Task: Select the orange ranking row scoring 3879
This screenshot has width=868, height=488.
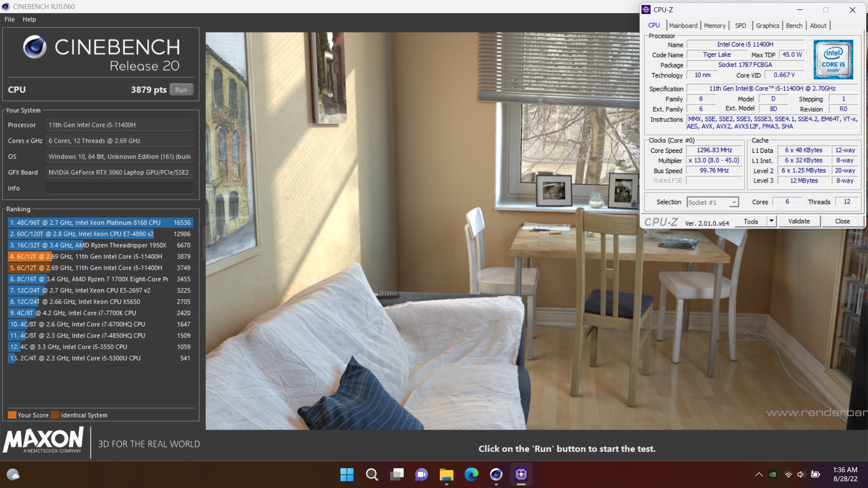Action: [100, 257]
